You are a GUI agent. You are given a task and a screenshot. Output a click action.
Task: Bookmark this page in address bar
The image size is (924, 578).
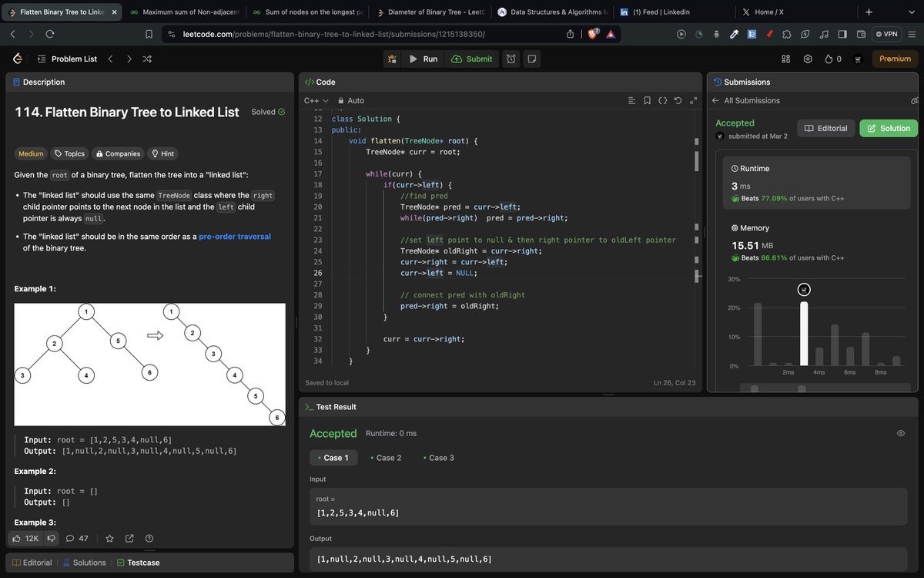coord(149,34)
